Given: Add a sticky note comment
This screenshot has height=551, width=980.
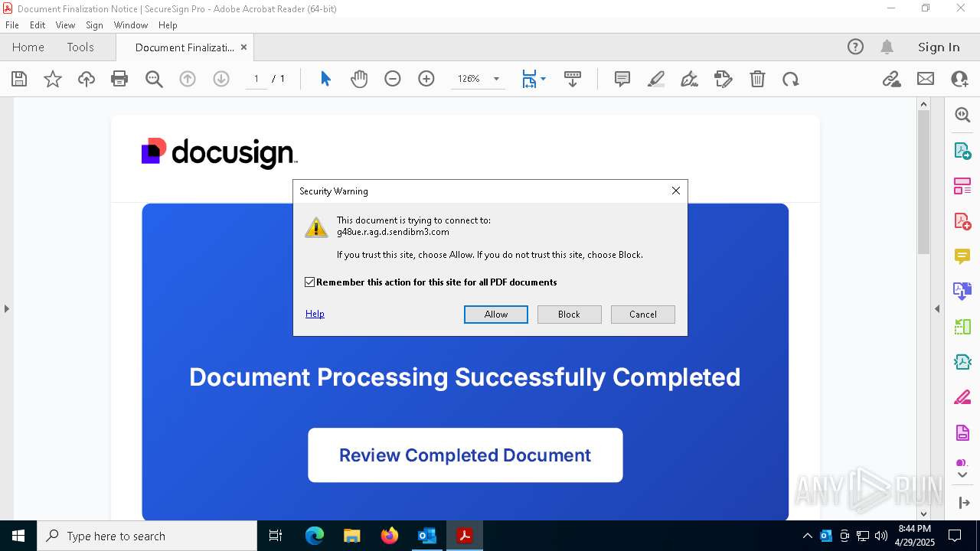Looking at the screenshot, I should point(622,79).
